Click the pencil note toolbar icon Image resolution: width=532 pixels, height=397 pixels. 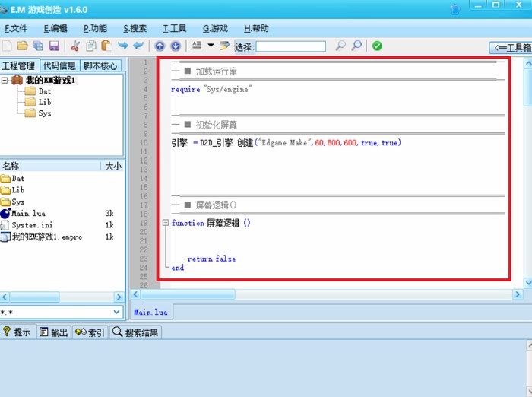click(225, 46)
